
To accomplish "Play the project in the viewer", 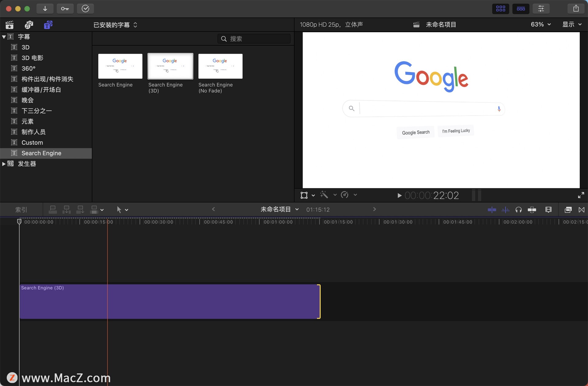I will click(x=399, y=196).
